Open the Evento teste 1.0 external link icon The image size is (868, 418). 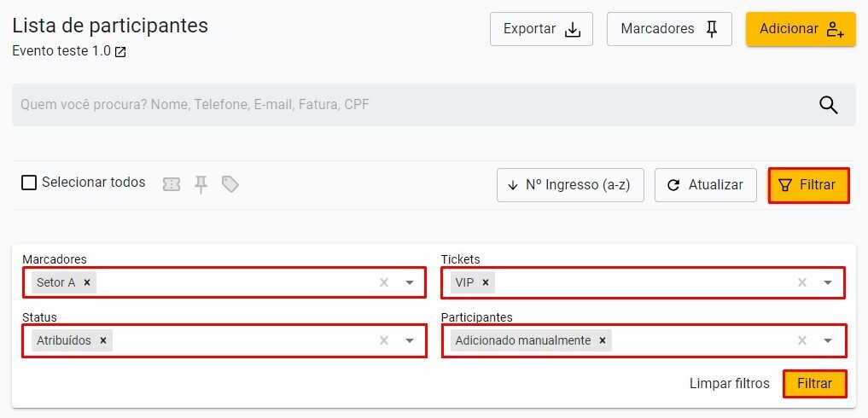(120, 52)
